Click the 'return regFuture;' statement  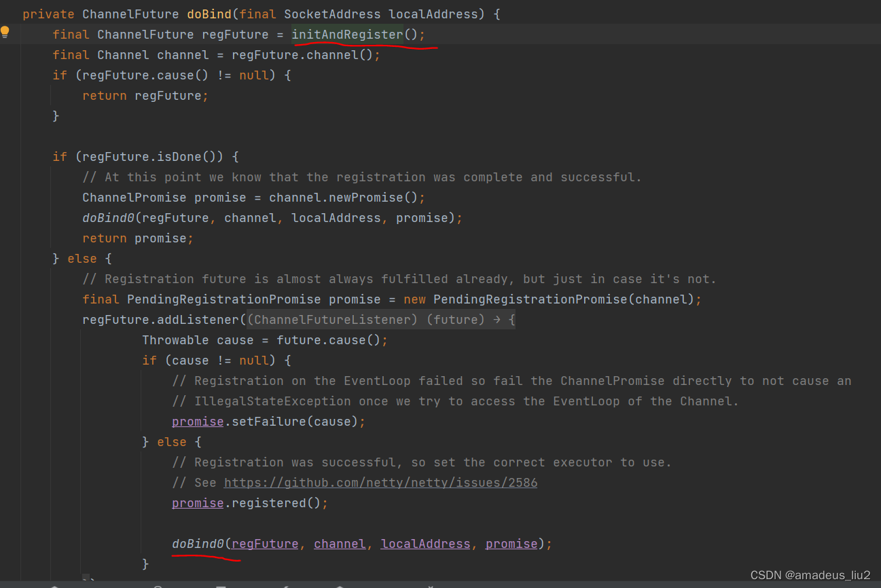coord(145,96)
